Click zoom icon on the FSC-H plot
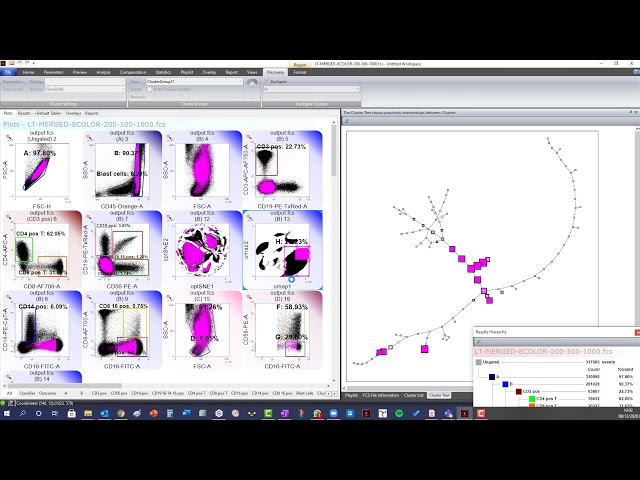Image resolution: width=640 pixels, height=480 pixels. 9,138
